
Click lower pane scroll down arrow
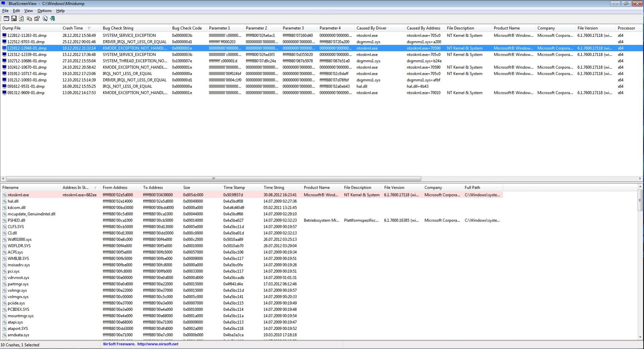pos(640,337)
